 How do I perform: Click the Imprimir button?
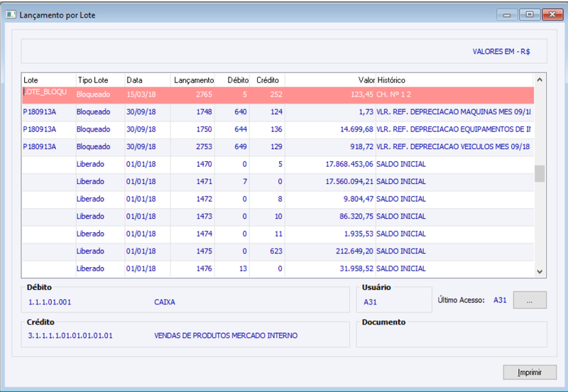click(x=530, y=372)
